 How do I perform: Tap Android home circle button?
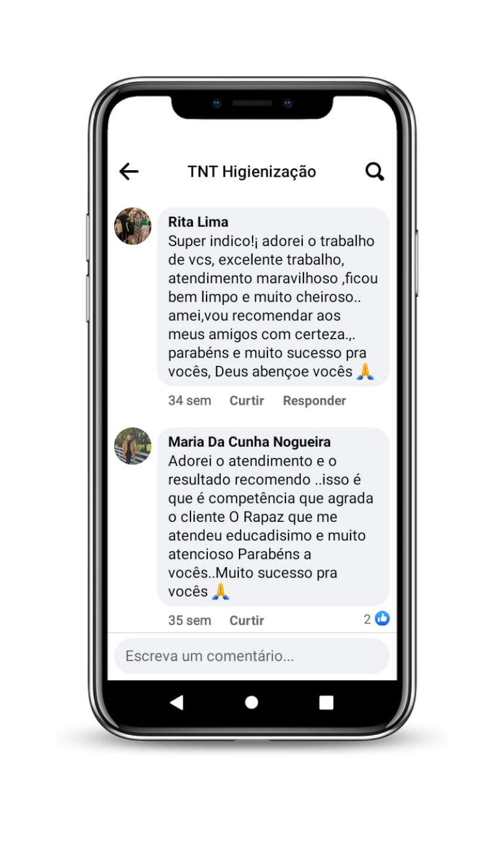click(x=251, y=702)
